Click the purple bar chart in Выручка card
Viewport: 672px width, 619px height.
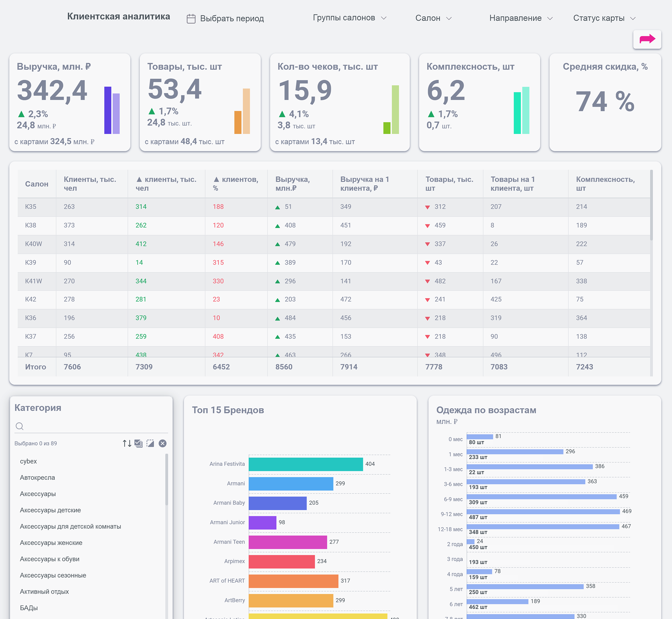(x=112, y=110)
